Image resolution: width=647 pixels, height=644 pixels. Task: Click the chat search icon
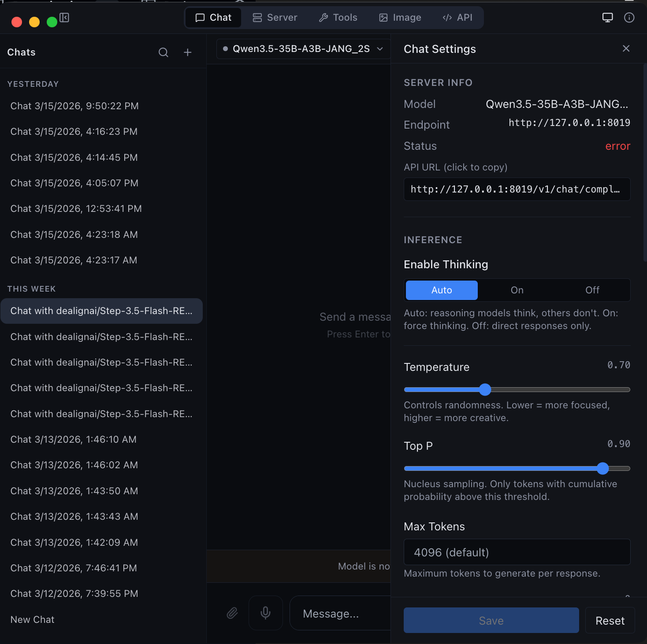coord(163,52)
